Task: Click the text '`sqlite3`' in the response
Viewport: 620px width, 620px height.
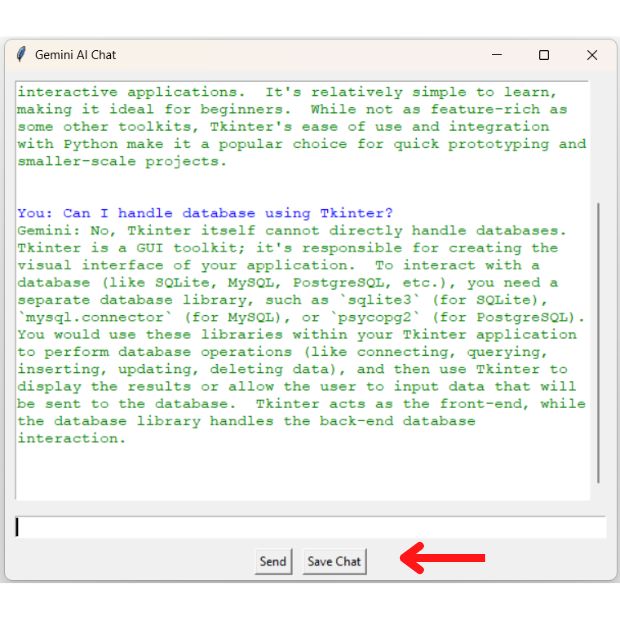Action: [380, 300]
